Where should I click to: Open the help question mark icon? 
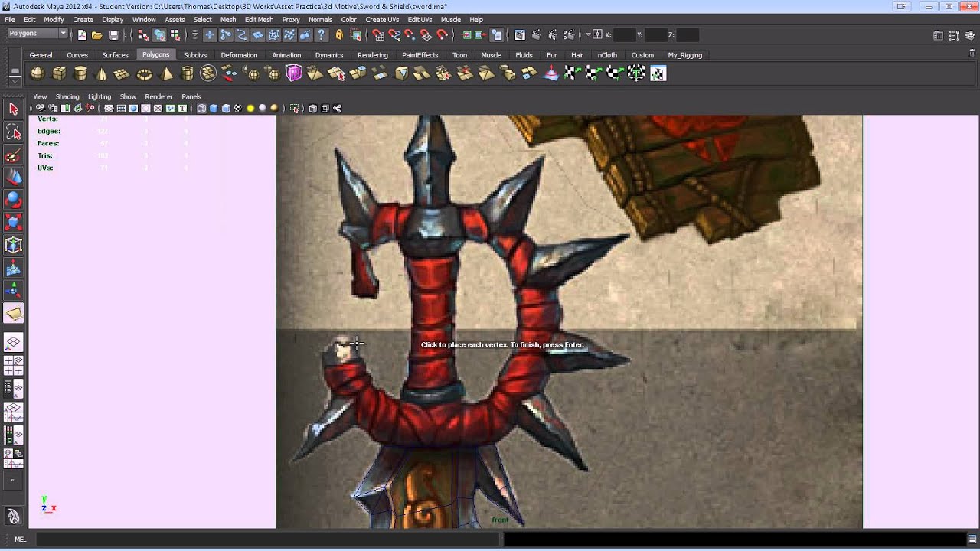(321, 35)
